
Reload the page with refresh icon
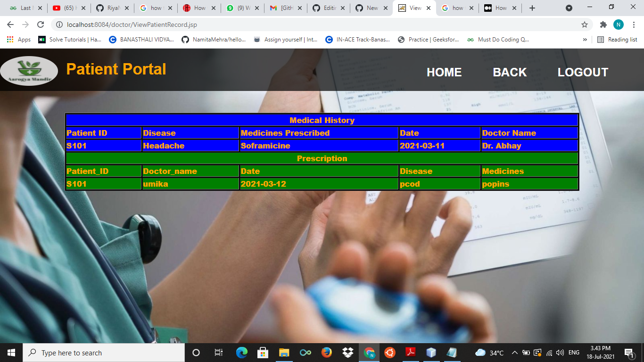[x=41, y=25]
